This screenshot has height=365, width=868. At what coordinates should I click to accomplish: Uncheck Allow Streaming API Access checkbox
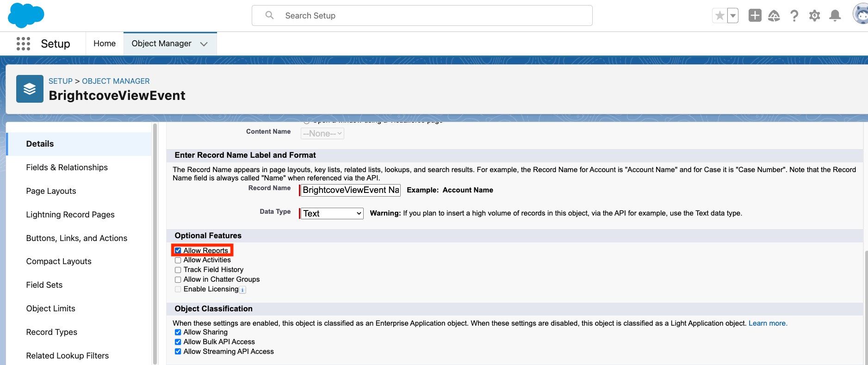pyautogui.click(x=178, y=352)
